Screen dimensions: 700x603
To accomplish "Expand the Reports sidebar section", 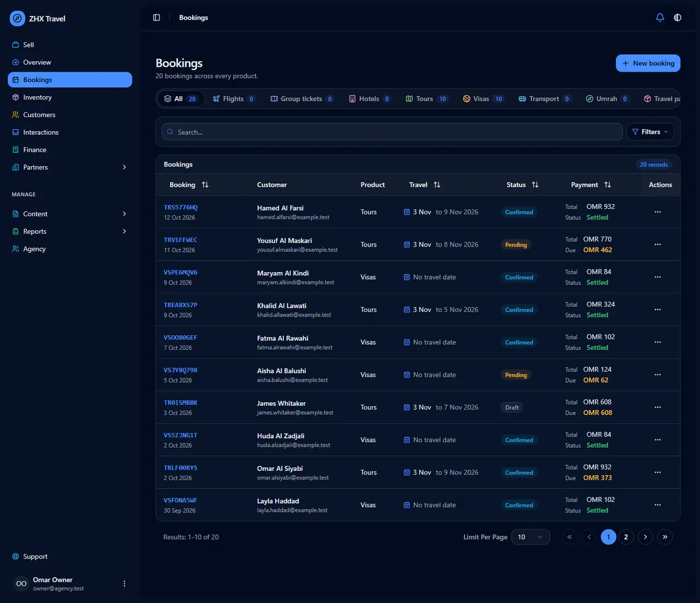I will [x=70, y=231].
